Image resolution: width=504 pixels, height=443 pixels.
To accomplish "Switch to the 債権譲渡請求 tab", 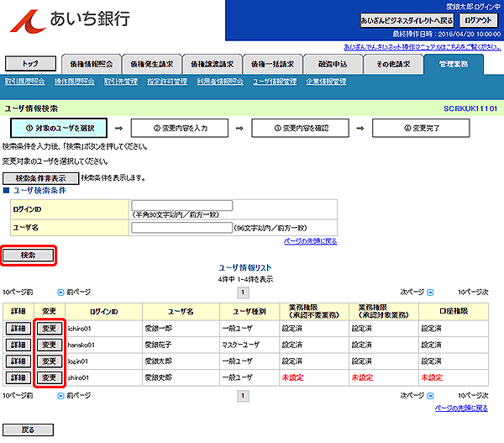I will pos(213,65).
